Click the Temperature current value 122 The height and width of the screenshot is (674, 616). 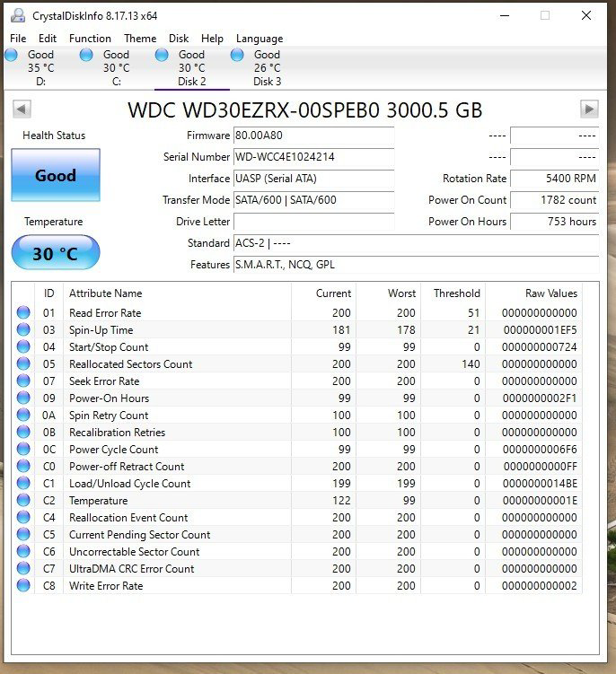[x=341, y=501]
